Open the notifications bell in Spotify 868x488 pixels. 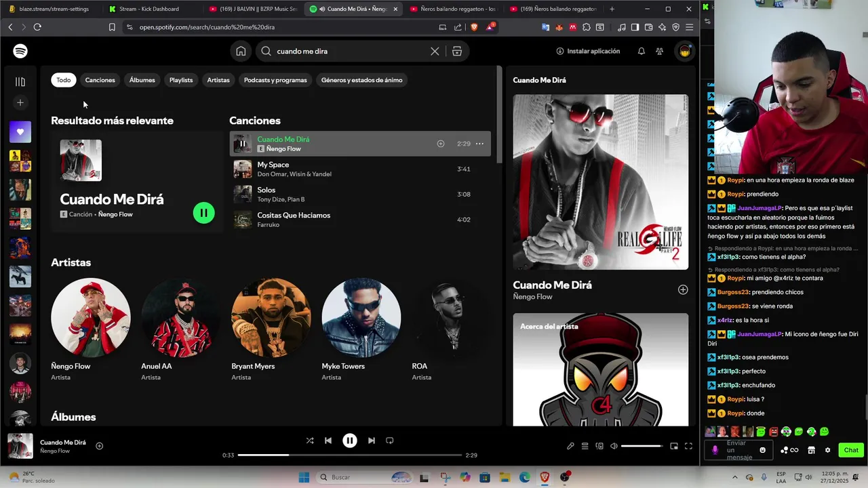(641, 51)
